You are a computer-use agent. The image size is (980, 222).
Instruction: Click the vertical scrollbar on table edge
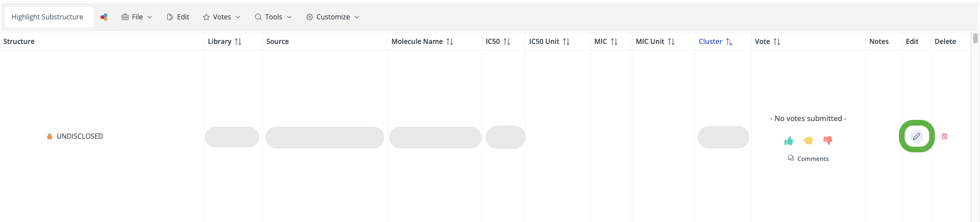tap(975, 38)
